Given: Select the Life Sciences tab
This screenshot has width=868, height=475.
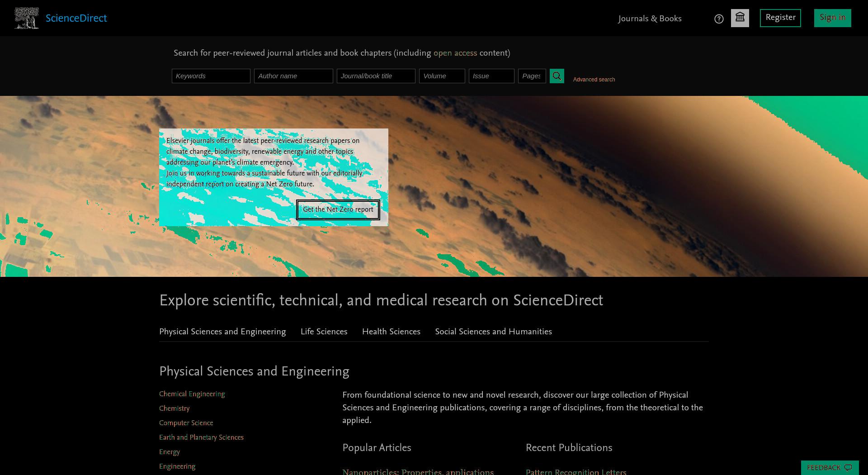Looking at the screenshot, I should click(324, 332).
